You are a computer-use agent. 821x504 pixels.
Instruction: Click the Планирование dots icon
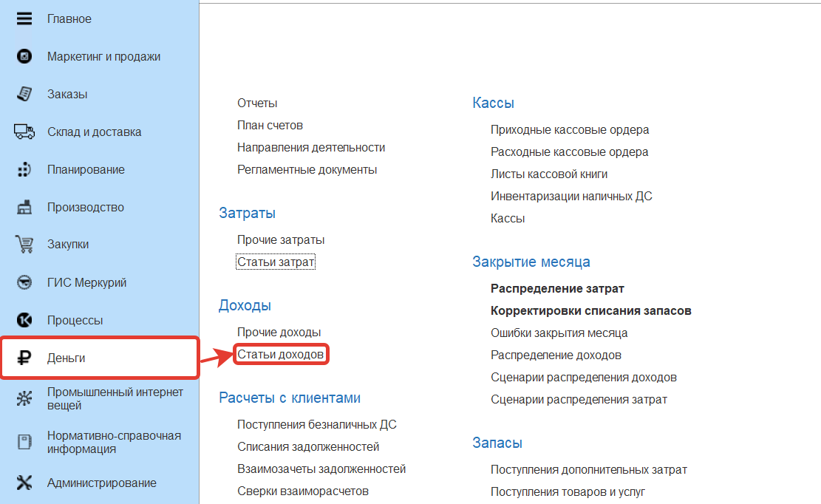click(x=24, y=170)
